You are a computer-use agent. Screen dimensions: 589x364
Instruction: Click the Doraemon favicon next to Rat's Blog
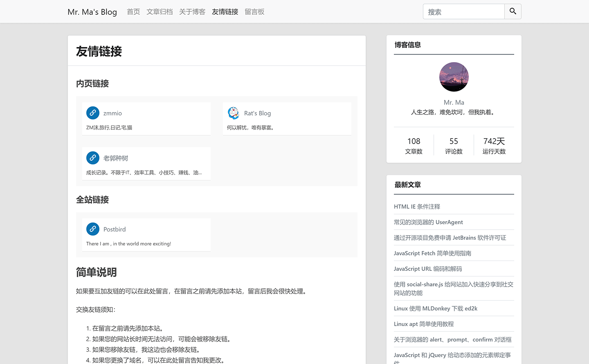click(x=234, y=113)
